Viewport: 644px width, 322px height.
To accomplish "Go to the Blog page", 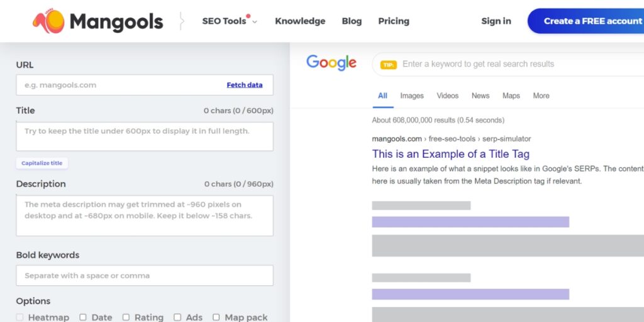I will tap(352, 21).
